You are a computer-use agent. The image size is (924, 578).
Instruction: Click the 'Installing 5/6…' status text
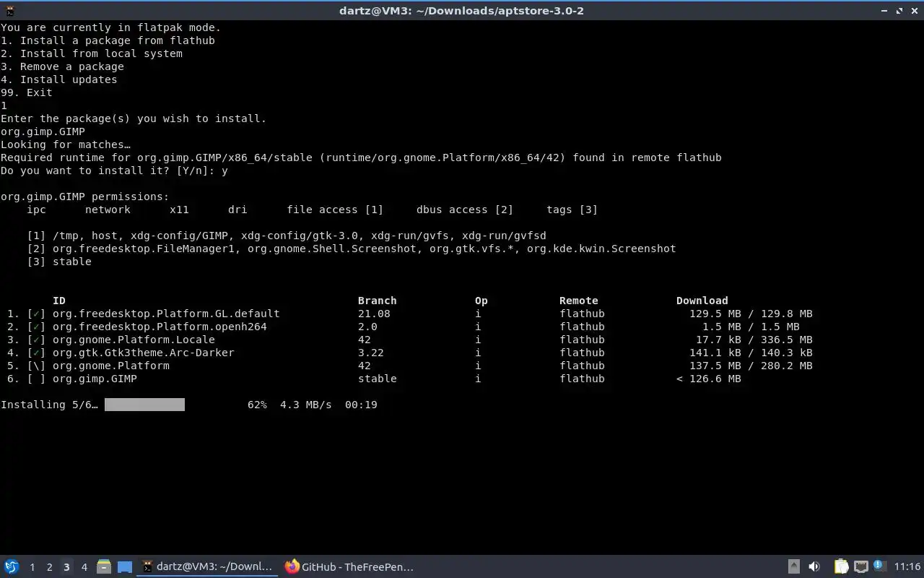49,405
